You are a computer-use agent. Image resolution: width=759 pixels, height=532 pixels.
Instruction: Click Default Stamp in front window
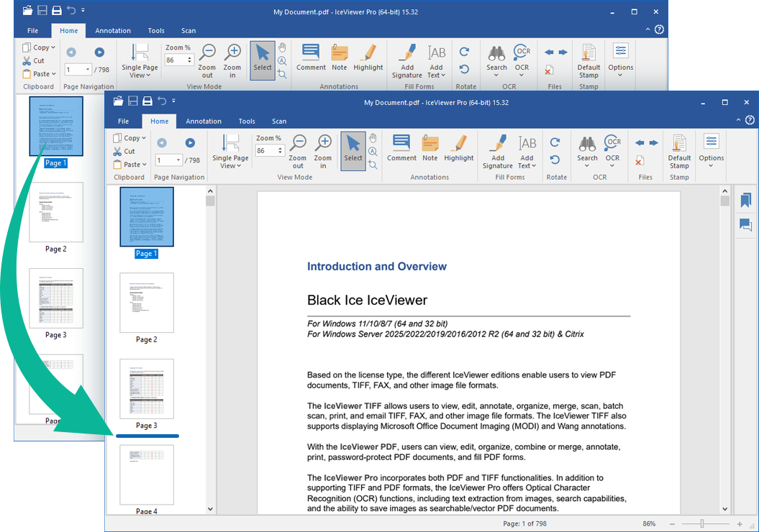pos(679,152)
